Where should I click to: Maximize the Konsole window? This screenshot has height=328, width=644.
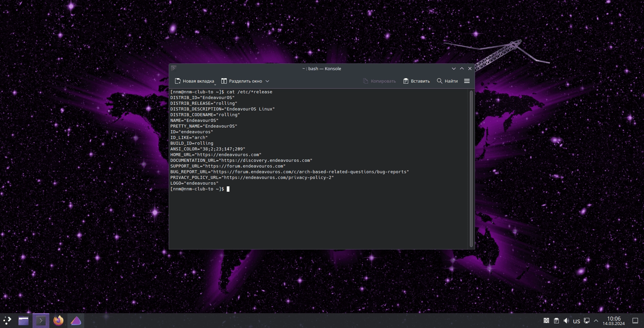[462, 68]
